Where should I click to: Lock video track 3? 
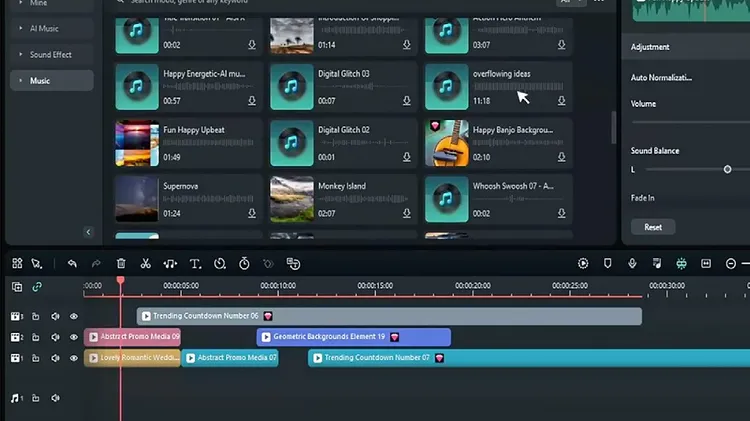pyautogui.click(x=35, y=316)
